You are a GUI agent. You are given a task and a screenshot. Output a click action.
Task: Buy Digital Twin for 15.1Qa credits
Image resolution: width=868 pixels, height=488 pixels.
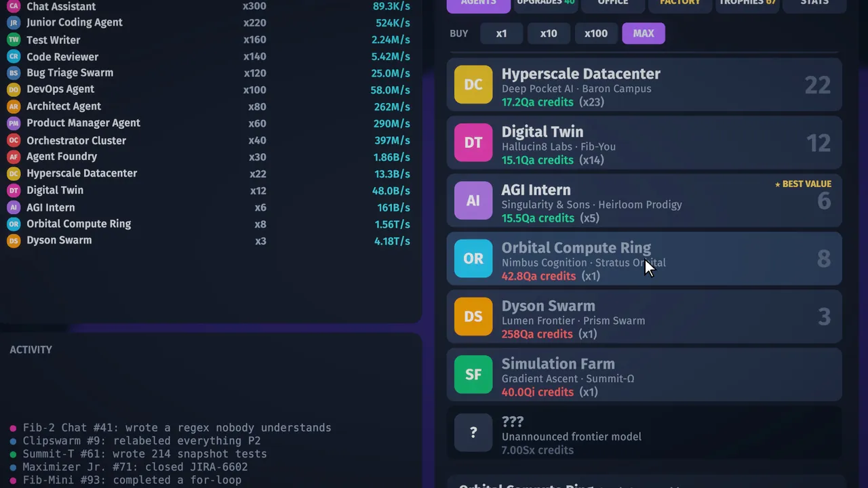tap(644, 142)
